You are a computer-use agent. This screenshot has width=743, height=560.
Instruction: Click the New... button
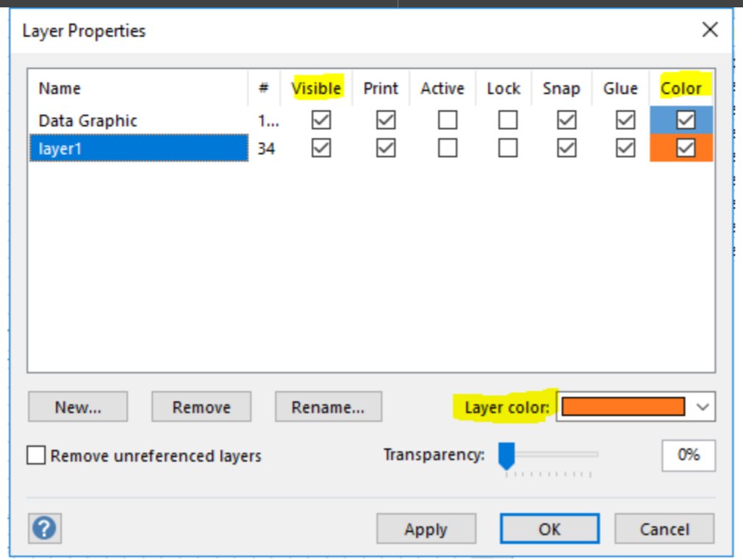[x=78, y=406]
